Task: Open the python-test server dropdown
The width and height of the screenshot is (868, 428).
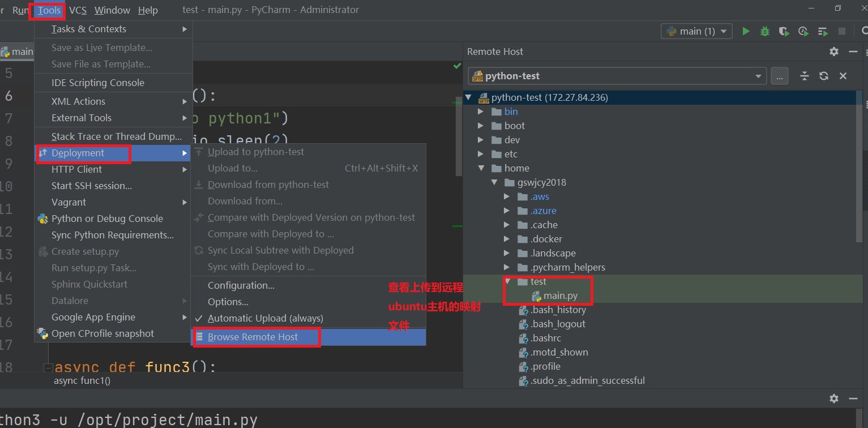Action: [x=758, y=76]
